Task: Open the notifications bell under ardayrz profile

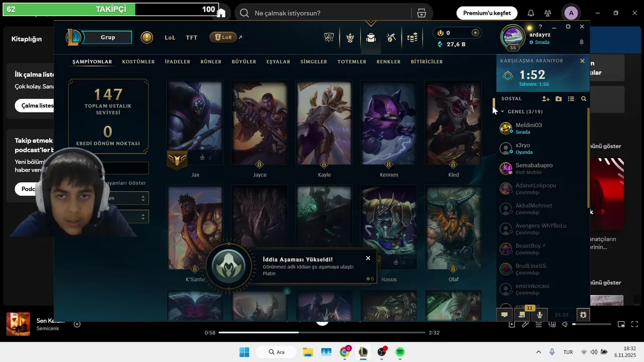Action: tap(582, 42)
